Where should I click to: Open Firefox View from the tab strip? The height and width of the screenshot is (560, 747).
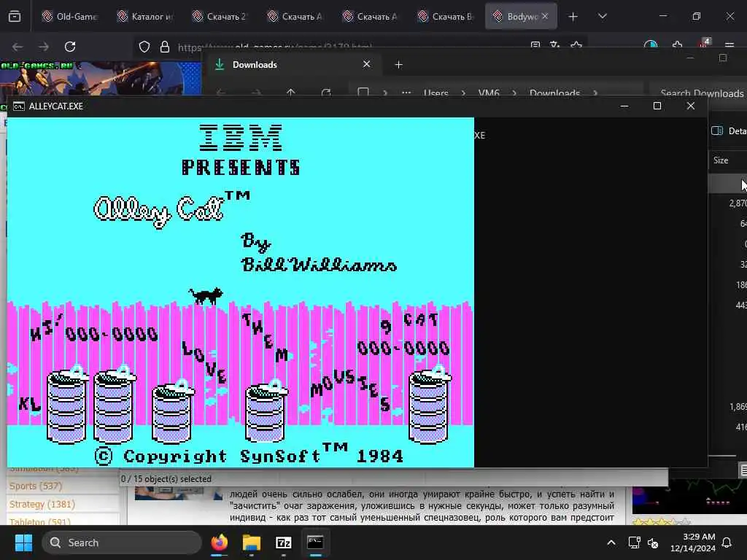point(15,16)
